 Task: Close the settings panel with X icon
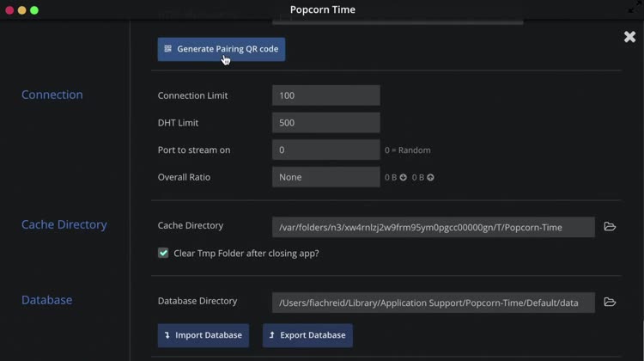tap(629, 37)
